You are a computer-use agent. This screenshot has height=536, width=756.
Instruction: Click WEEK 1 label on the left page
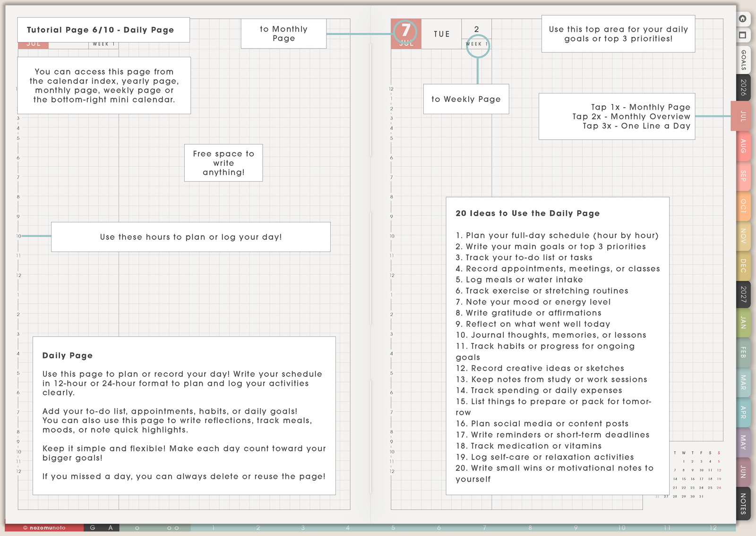point(103,44)
